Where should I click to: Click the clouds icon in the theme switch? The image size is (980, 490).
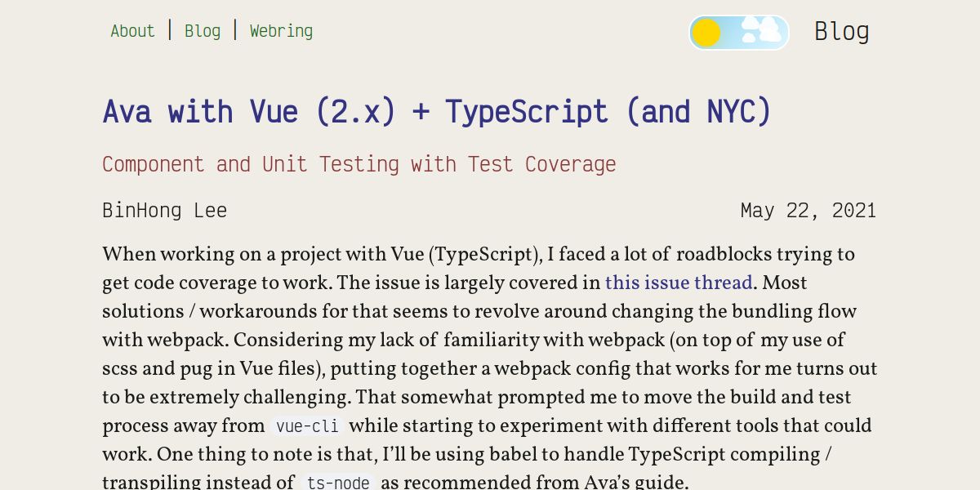pyautogui.click(x=759, y=29)
